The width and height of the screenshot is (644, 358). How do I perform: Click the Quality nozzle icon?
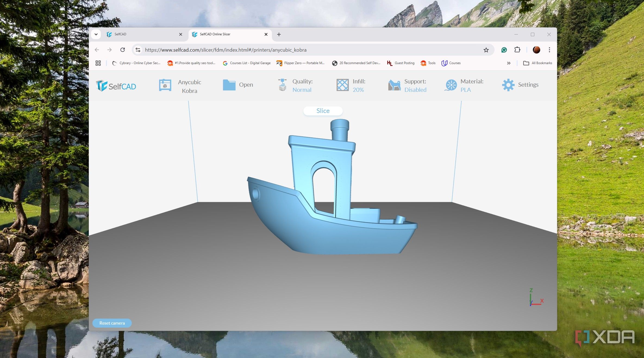point(282,85)
